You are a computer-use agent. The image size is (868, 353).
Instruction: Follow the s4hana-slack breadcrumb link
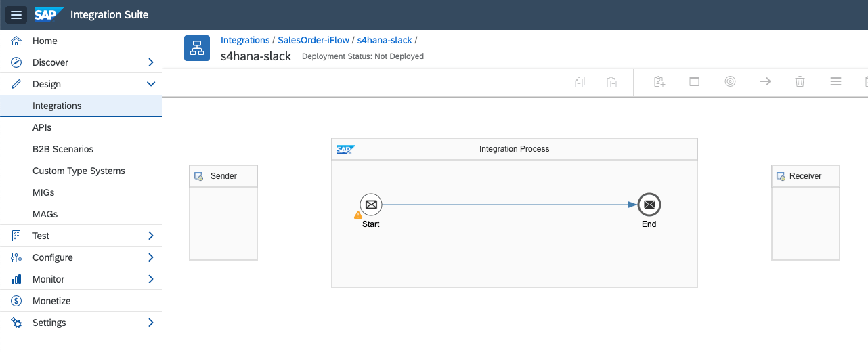point(385,41)
